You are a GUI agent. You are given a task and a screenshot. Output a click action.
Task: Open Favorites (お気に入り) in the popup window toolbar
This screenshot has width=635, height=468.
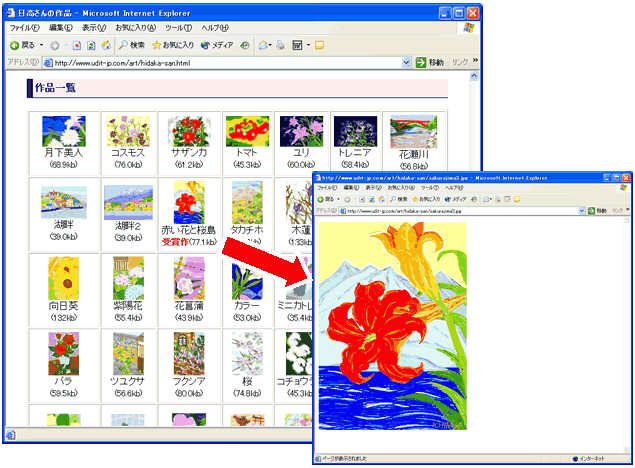427,199
